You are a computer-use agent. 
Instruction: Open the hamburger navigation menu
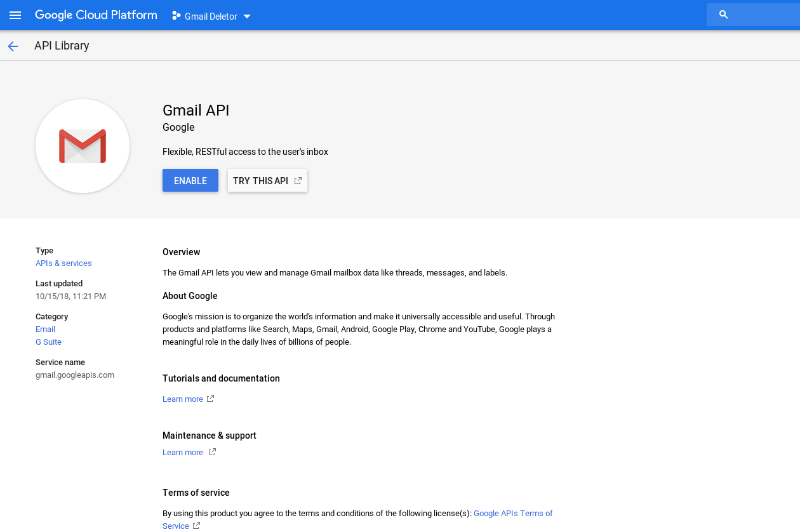click(x=15, y=15)
